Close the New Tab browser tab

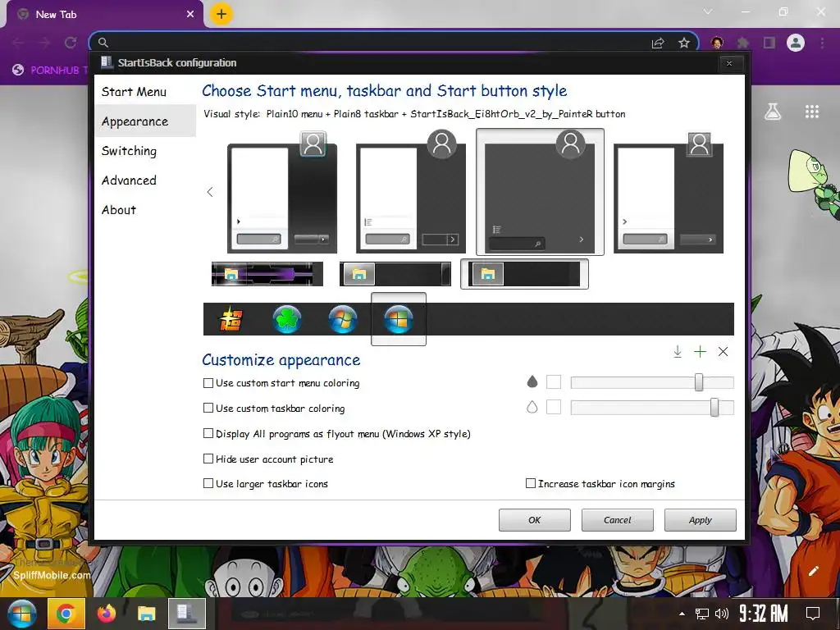[x=190, y=15]
